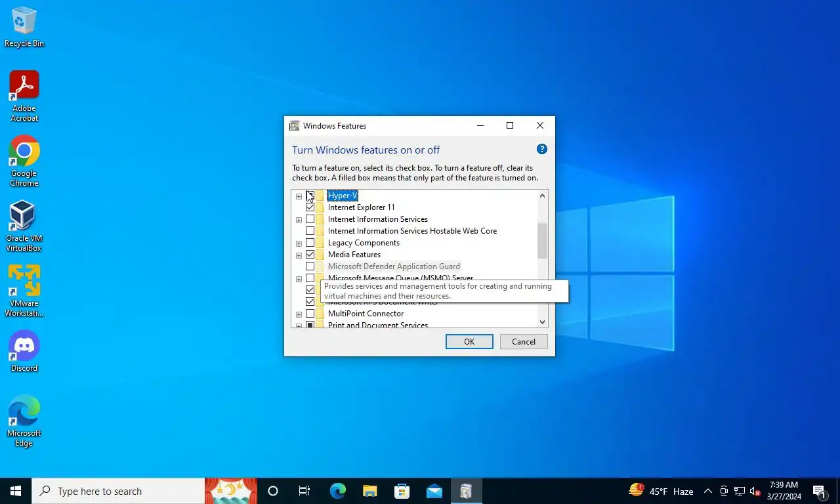
Task: Click the Windows Features taskbar button
Action: 466,491
